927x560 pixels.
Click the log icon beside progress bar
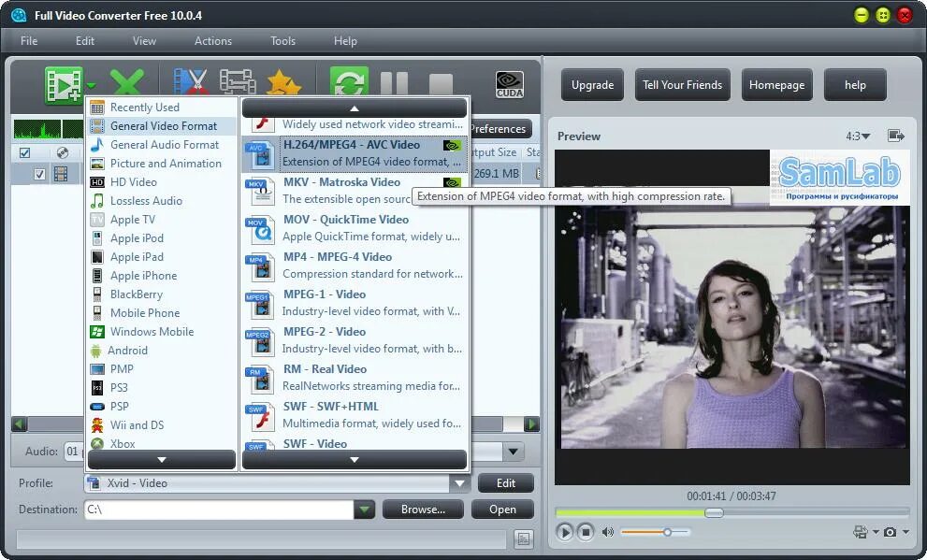(523, 538)
